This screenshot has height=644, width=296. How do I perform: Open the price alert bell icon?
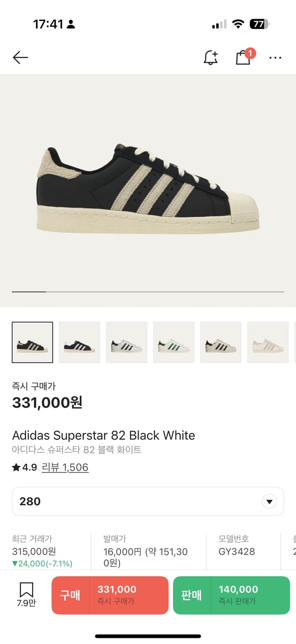pyautogui.click(x=210, y=58)
